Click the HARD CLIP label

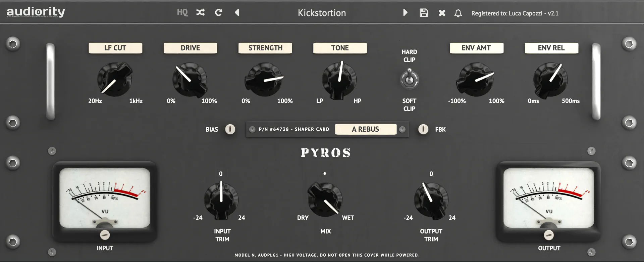click(x=409, y=56)
